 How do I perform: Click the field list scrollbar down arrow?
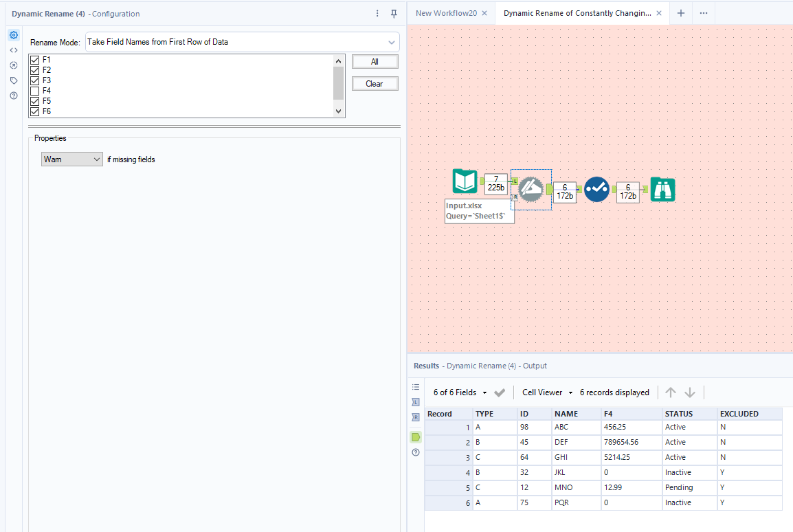coord(337,111)
